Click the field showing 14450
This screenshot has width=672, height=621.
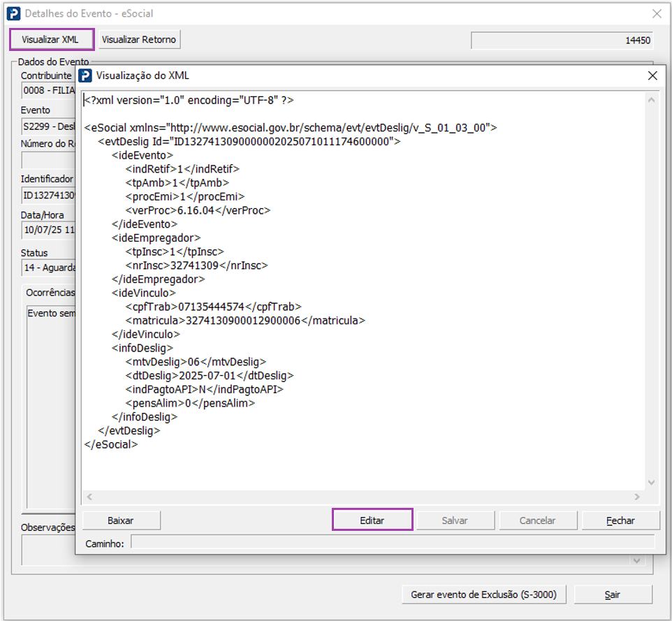point(562,41)
